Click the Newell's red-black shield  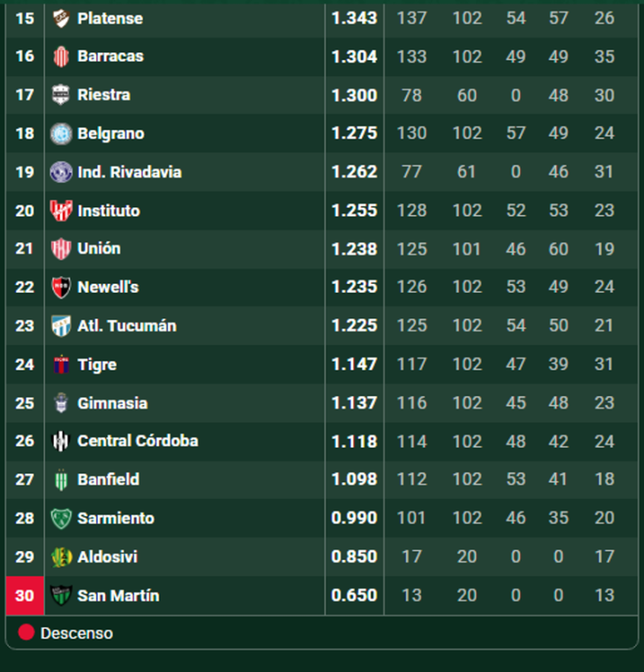(61, 287)
